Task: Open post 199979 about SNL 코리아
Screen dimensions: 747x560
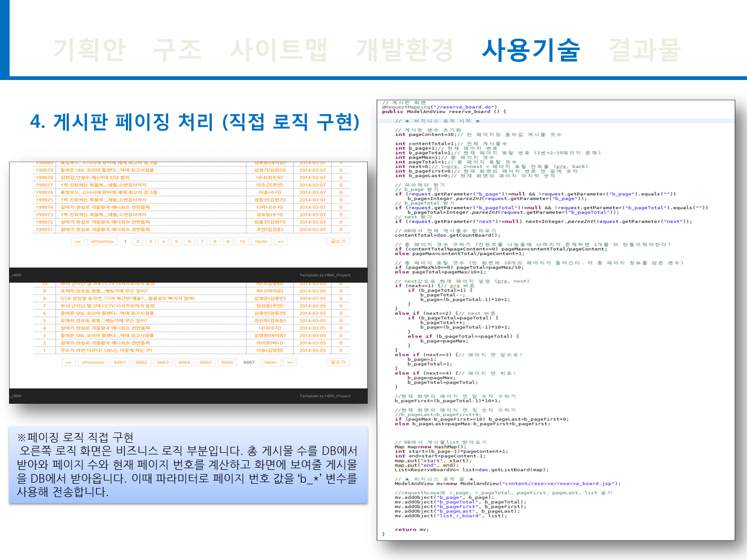Action: pyautogui.click(x=107, y=170)
